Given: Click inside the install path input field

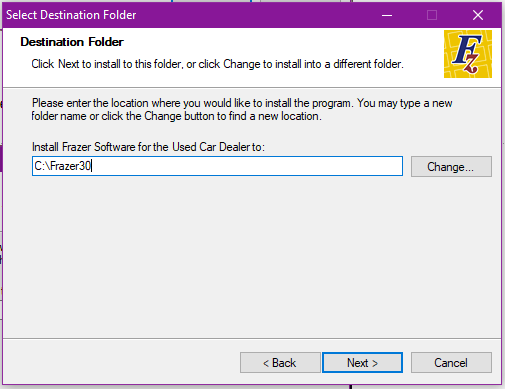Looking at the screenshot, I should 217,166.
